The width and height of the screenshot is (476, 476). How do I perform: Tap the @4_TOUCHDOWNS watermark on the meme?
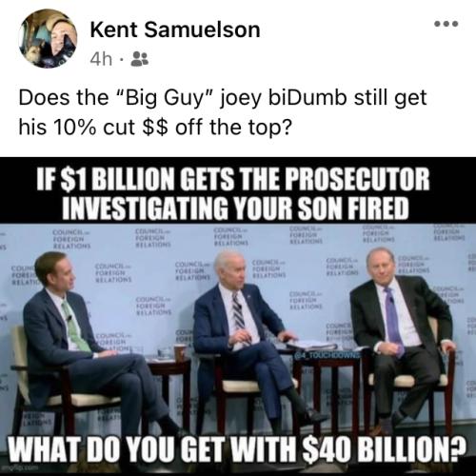click(327, 355)
